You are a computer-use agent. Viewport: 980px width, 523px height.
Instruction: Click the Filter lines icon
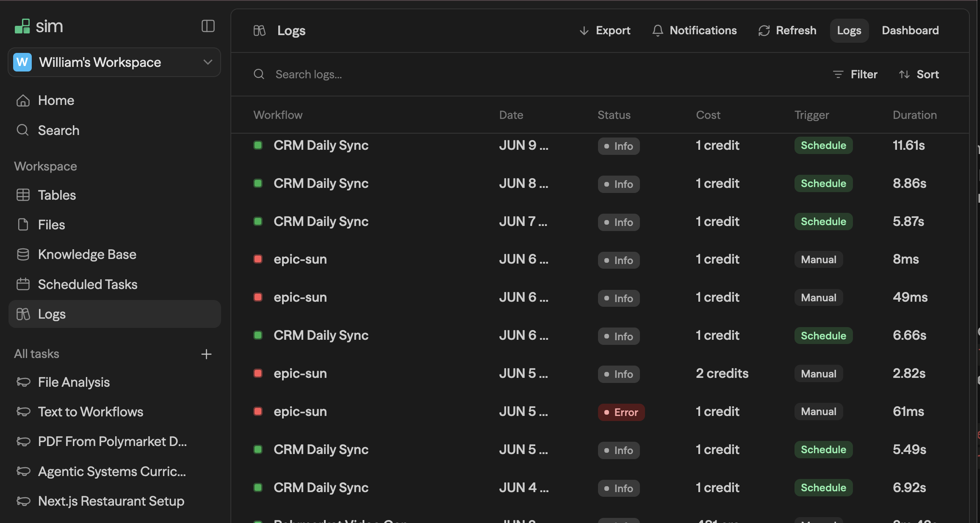click(x=838, y=74)
